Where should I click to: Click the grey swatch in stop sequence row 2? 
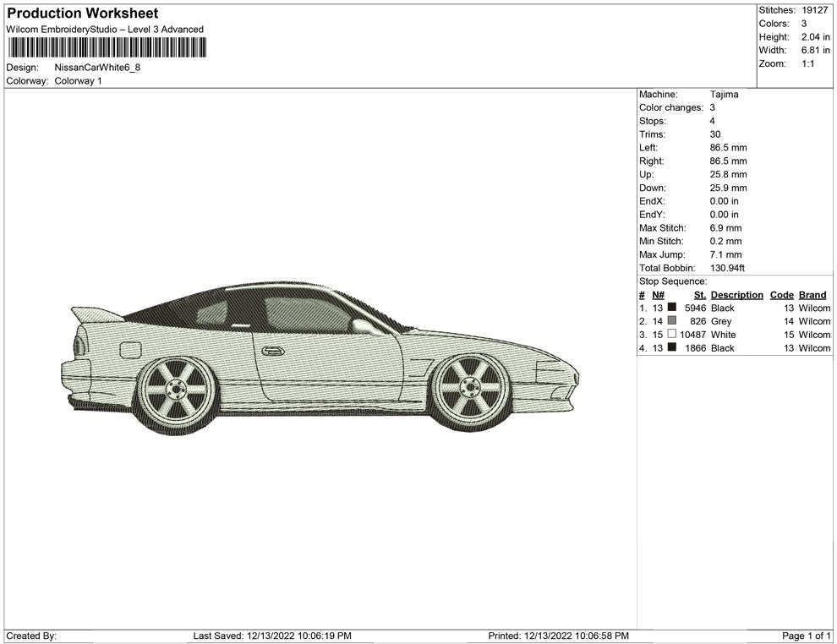[x=672, y=320]
